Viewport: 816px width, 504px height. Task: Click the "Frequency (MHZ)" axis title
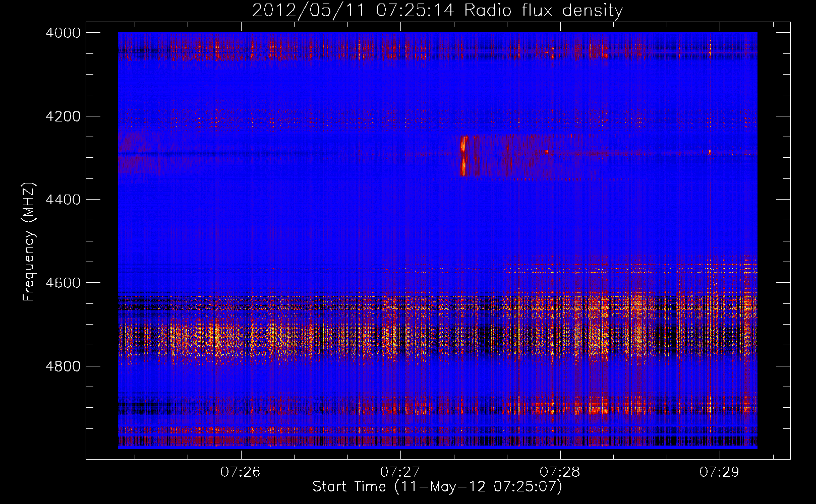click(x=29, y=242)
